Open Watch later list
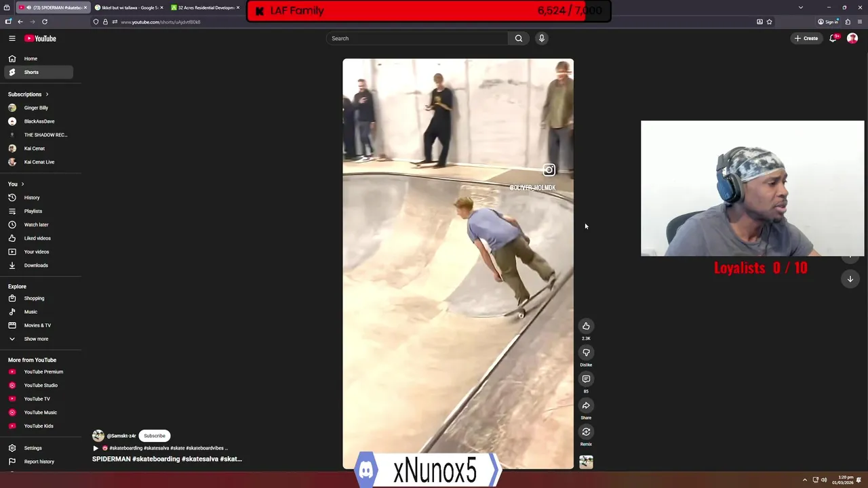 coord(39,225)
